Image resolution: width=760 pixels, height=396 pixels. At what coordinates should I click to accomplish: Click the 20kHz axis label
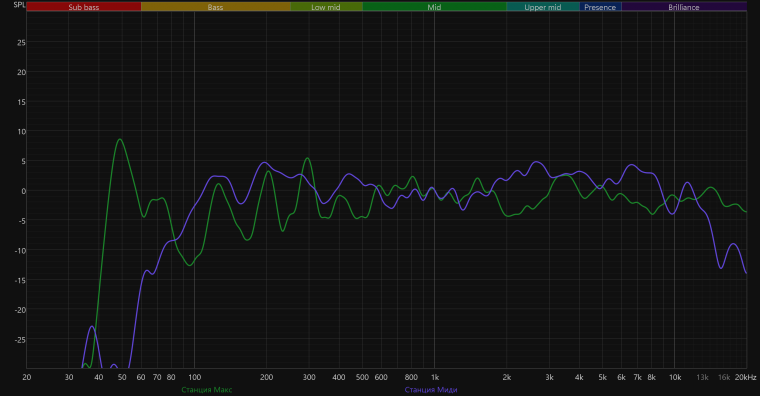click(x=745, y=377)
